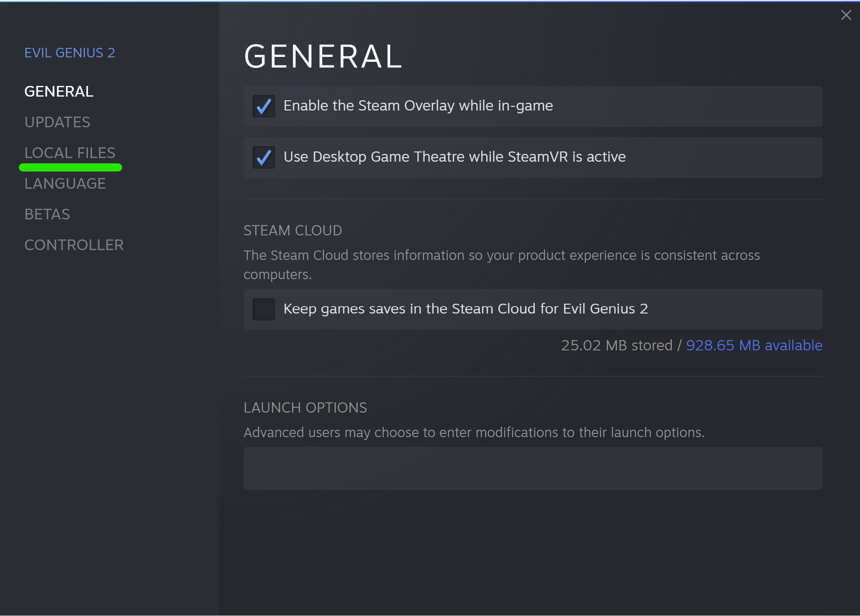Click the blue checkmark icon on Steam Overlay option
This screenshot has width=860, height=616.
(264, 106)
